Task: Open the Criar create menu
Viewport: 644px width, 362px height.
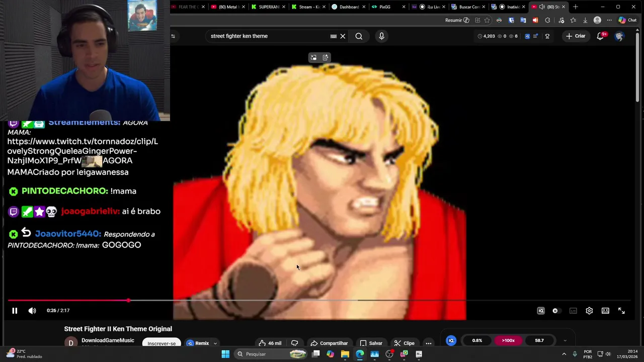Action: coord(576,36)
